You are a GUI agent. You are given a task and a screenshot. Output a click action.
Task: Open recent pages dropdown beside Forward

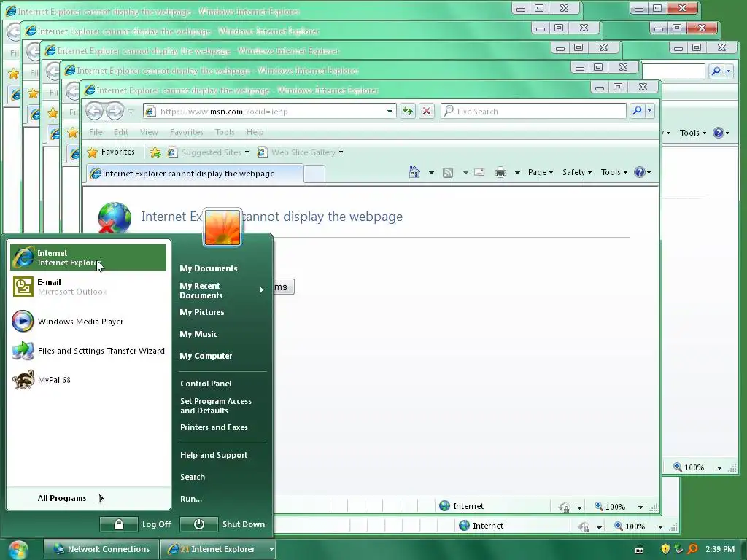(131, 112)
